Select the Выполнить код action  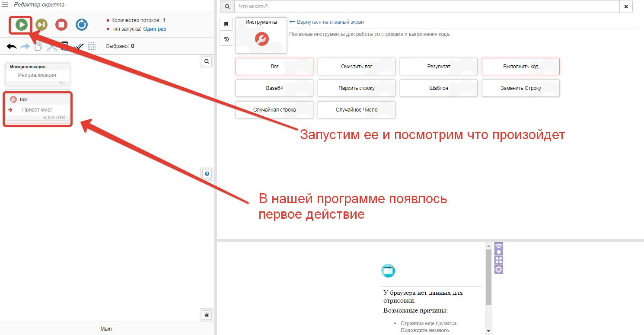point(520,67)
